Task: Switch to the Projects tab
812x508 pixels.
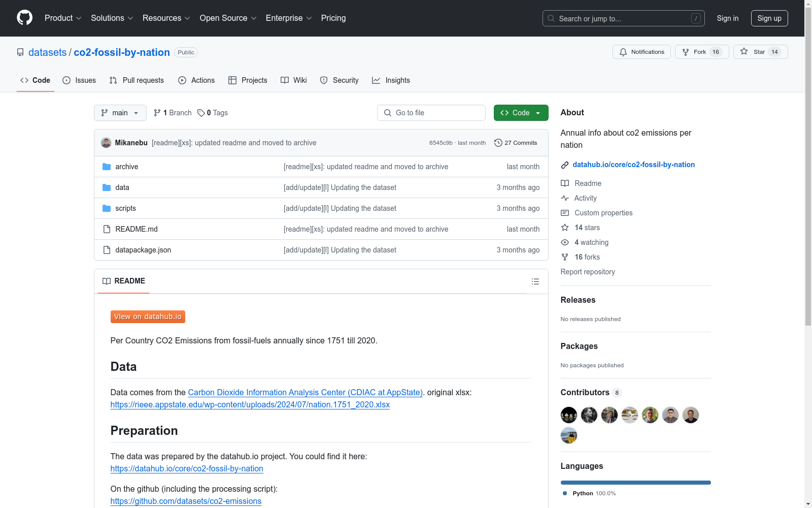Action: coord(248,80)
